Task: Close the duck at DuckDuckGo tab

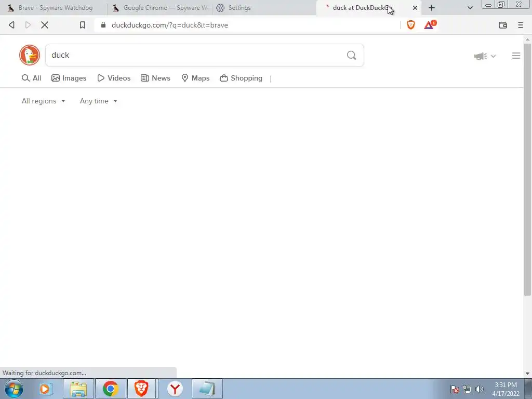Action: (x=415, y=8)
